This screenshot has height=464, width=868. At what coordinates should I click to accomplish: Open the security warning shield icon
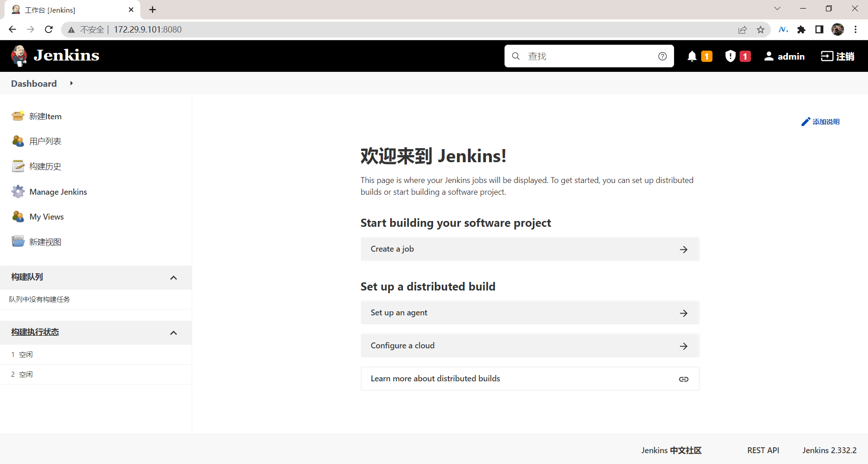[730, 56]
